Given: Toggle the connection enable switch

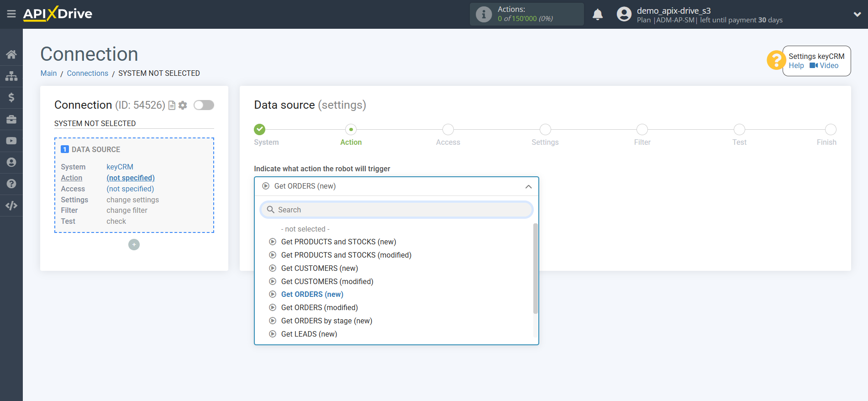Looking at the screenshot, I should [x=204, y=105].
